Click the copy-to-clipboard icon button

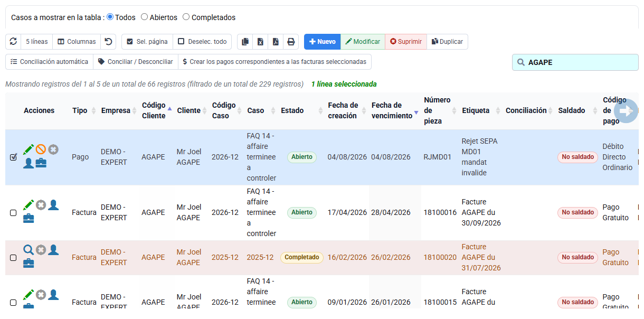tap(245, 42)
